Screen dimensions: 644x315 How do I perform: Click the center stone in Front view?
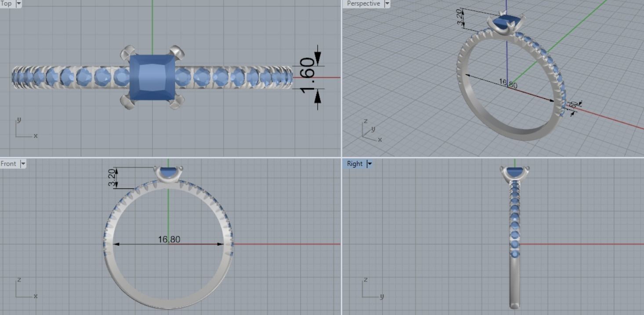169,172
